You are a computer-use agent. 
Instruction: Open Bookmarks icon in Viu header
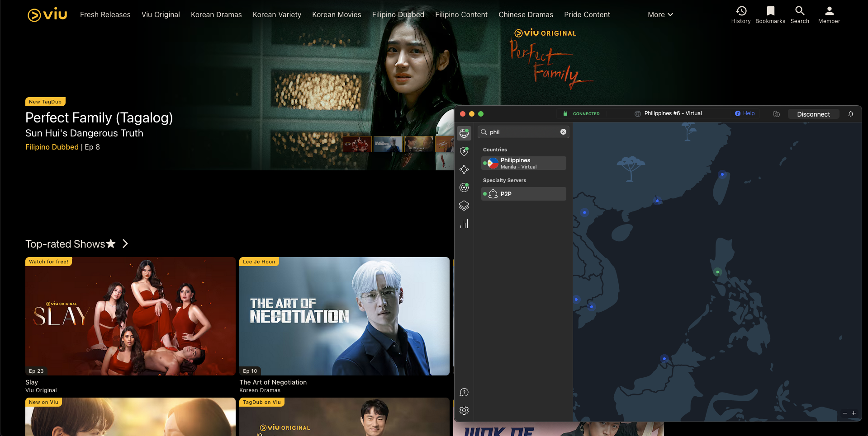coord(770,14)
